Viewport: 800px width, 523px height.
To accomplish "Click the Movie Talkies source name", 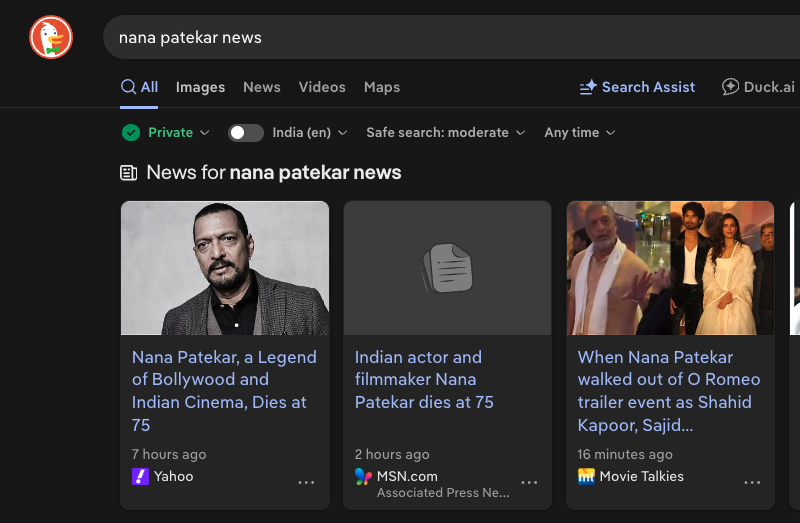I will pyautogui.click(x=641, y=476).
